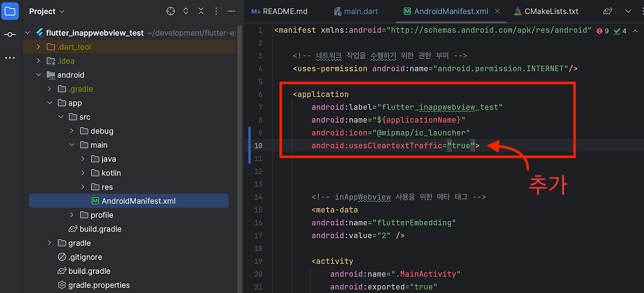Click the android module folder icon
Viewport: 644px width, 293px height.
click(51, 75)
